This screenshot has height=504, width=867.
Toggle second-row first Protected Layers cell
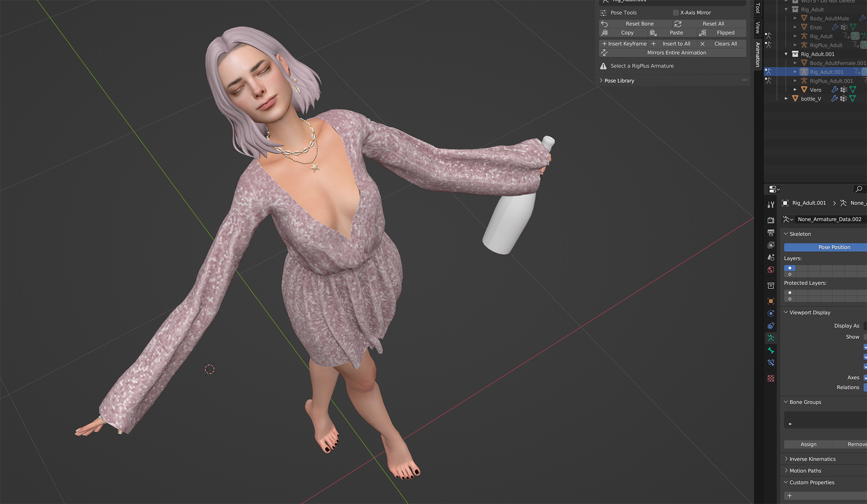pos(790,299)
